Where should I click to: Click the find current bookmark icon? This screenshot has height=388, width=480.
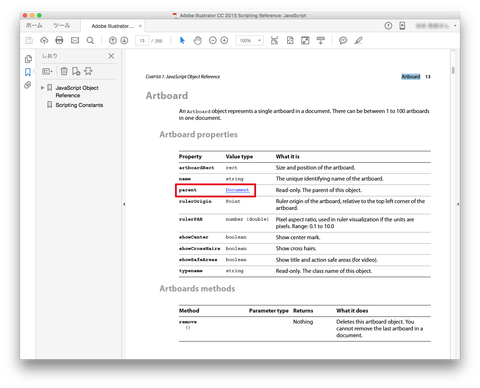point(88,71)
